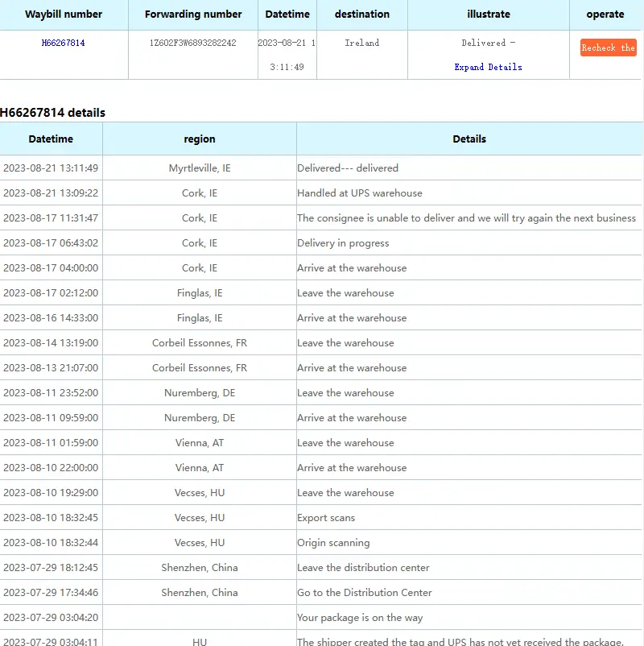Click Finglas, IE in the 14:33:00 row
This screenshot has height=646, width=644.
(x=200, y=318)
